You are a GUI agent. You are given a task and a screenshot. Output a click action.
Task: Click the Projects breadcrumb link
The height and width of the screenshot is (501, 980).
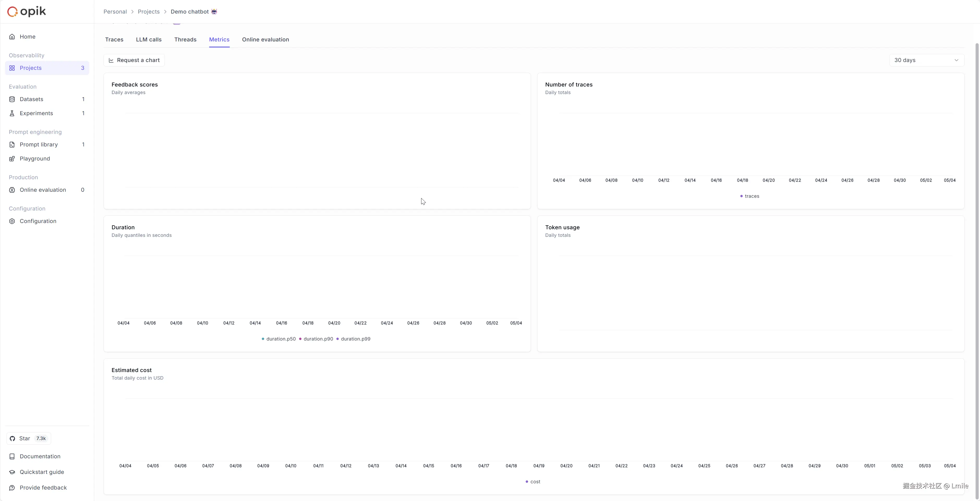pyautogui.click(x=148, y=11)
